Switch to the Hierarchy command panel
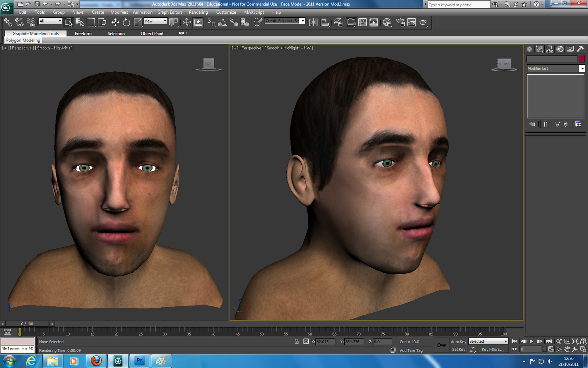Viewport: 588px width, 368px height. pos(549,49)
